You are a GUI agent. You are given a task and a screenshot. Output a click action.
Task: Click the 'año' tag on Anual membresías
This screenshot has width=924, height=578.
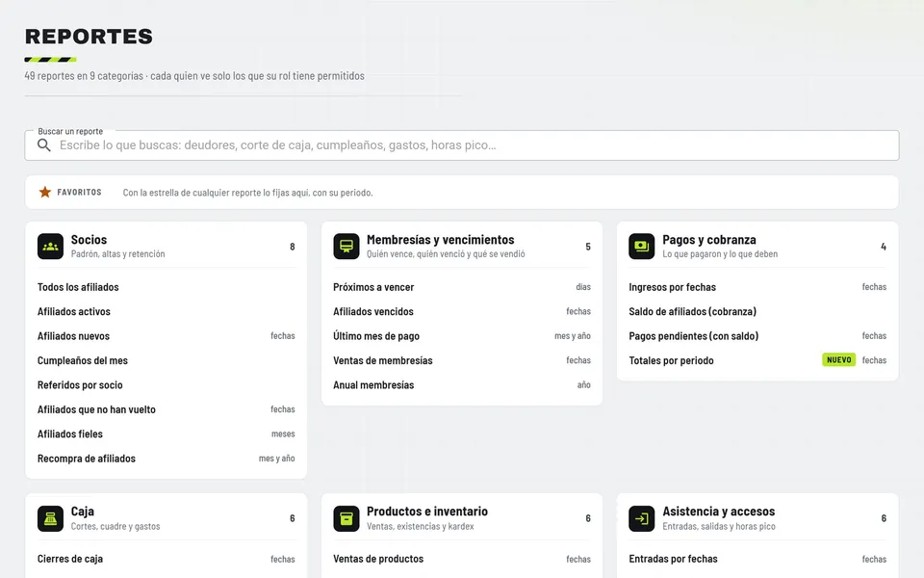click(x=584, y=385)
